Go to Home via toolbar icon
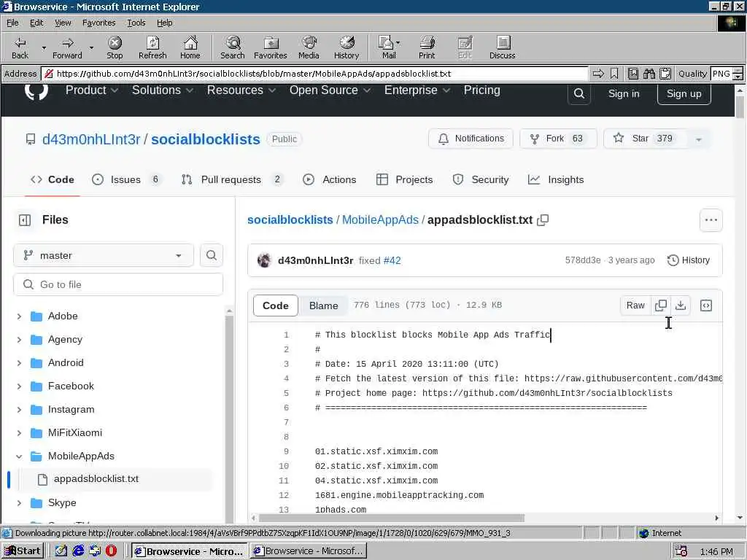The height and width of the screenshot is (560, 747). (190, 47)
